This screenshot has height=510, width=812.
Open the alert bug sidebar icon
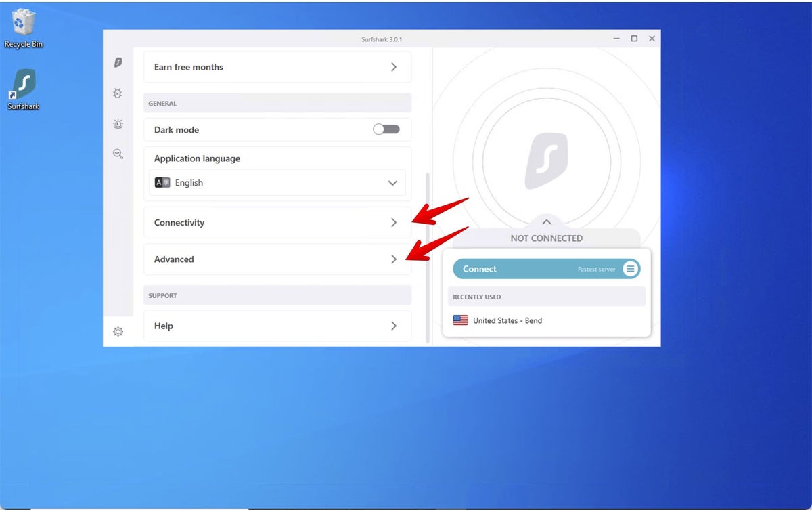tap(118, 124)
